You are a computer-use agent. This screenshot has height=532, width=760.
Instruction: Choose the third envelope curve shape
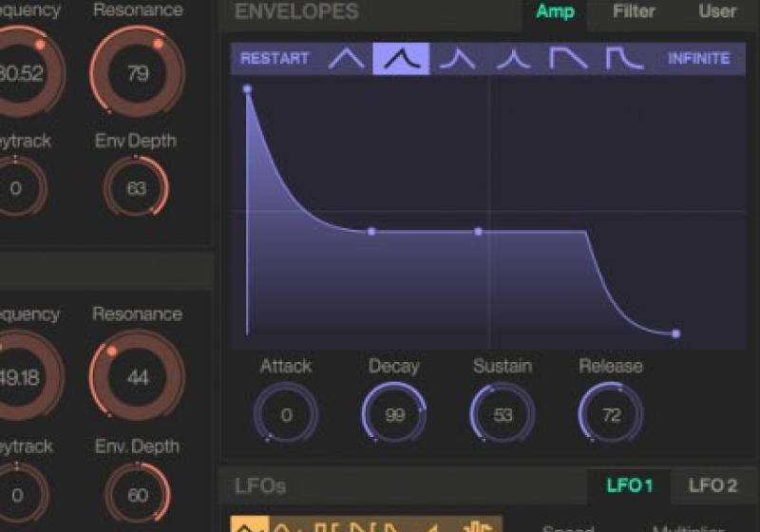(x=458, y=59)
